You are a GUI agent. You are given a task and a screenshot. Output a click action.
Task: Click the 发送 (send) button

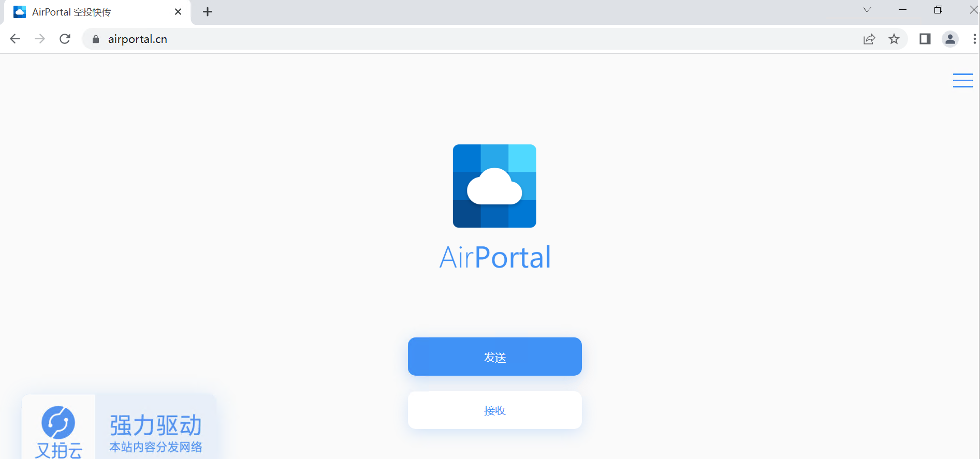point(494,357)
